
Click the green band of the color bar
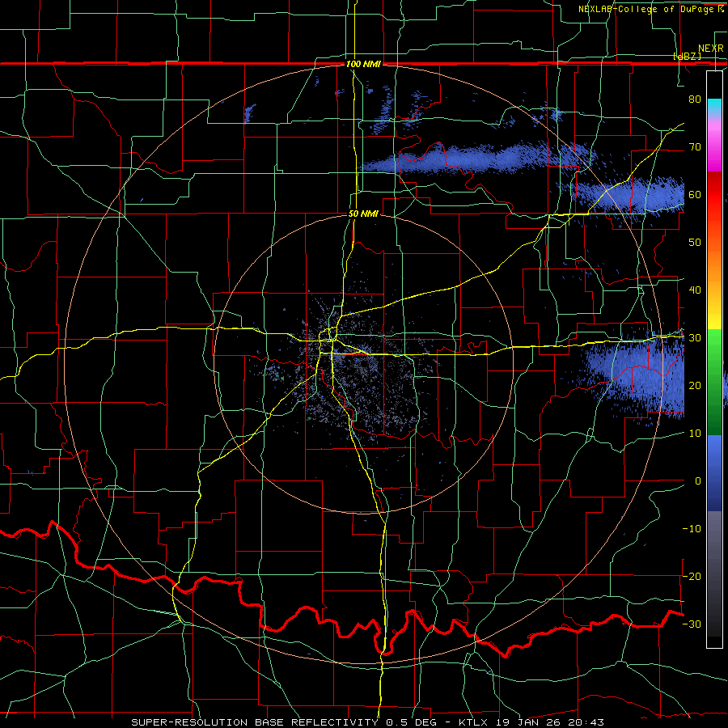tap(714, 382)
